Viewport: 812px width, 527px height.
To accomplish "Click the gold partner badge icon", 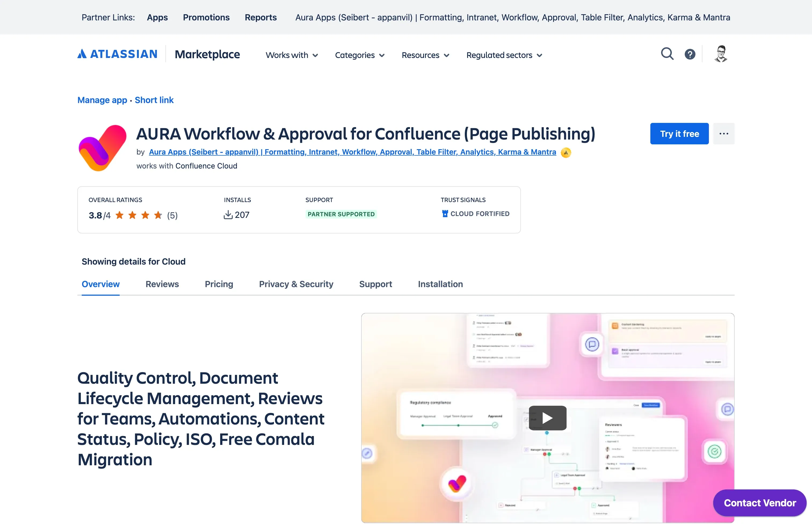I will [x=566, y=152].
